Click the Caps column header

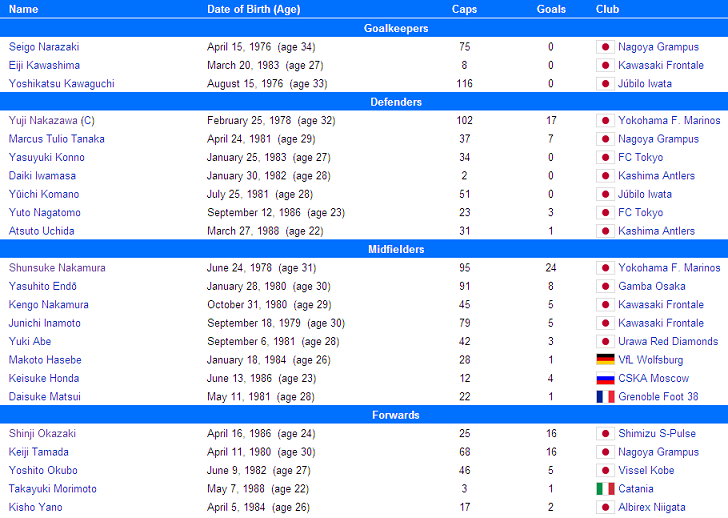point(464,9)
